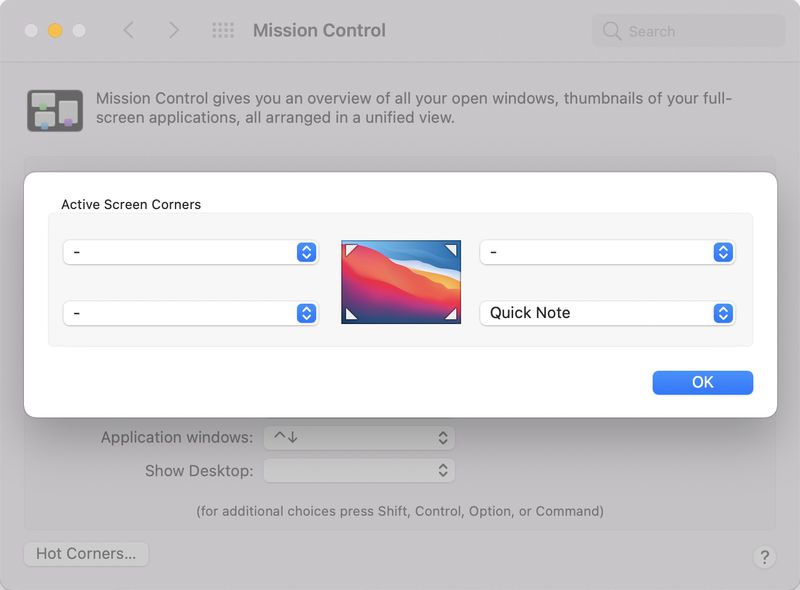Open the bottom-left corner action dropdown
Screen dimensions: 800x590
190,313
